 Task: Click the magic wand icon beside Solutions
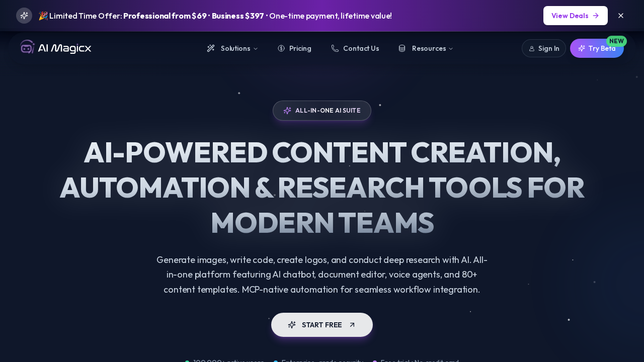click(x=211, y=48)
